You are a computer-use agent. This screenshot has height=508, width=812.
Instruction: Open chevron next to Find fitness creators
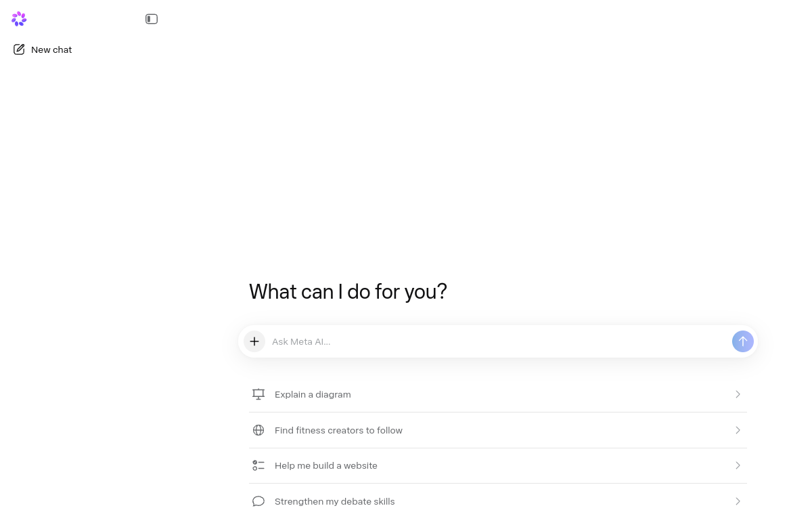tap(738, 430)
